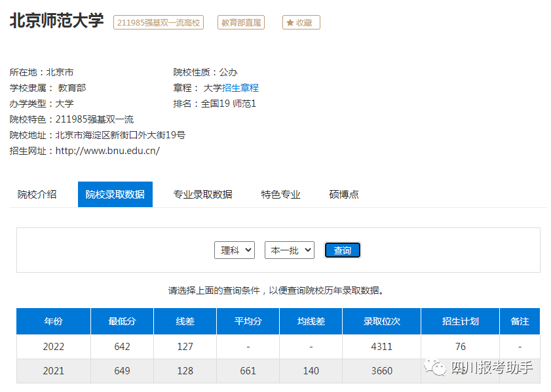Click the 所在地：北京市 text

point(41,72)
